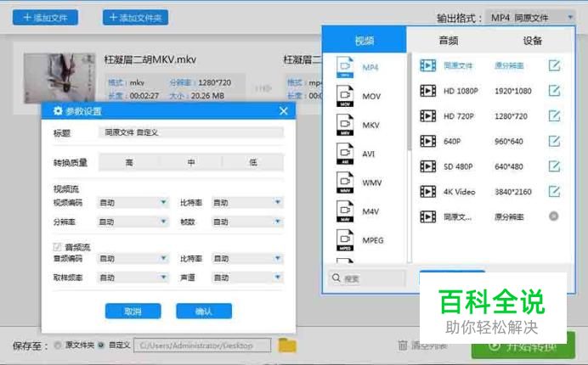Toggle the 音频流 checkbox

[57, 246]
